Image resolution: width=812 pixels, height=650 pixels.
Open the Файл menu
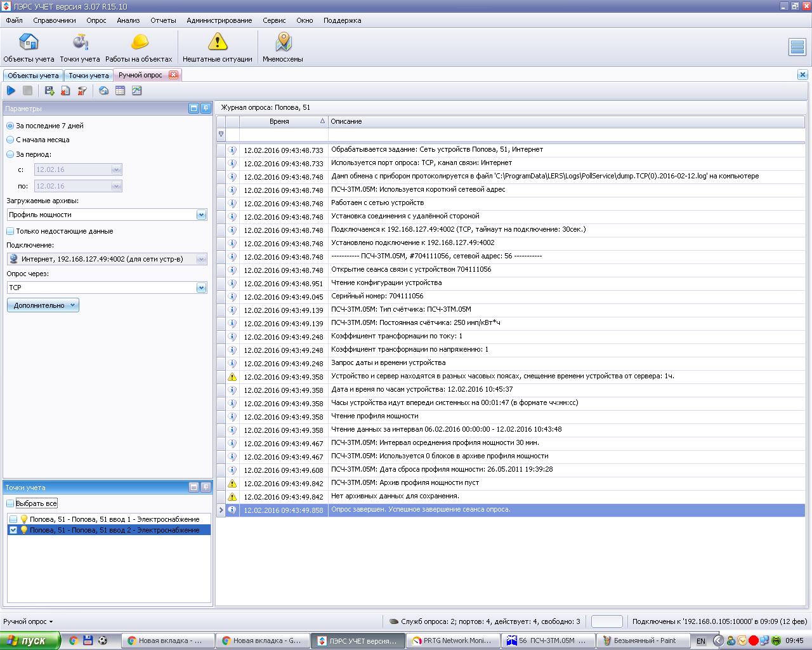pyautogui.click(x=14, y=20)
